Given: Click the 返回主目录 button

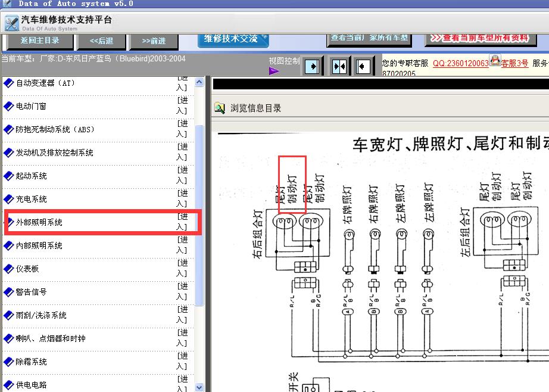Looking at the screenshot, I should click(39, 41).
